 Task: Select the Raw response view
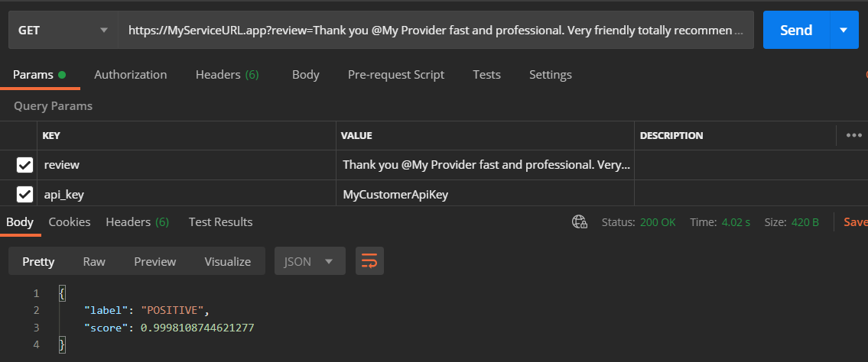tap(94, 261)
